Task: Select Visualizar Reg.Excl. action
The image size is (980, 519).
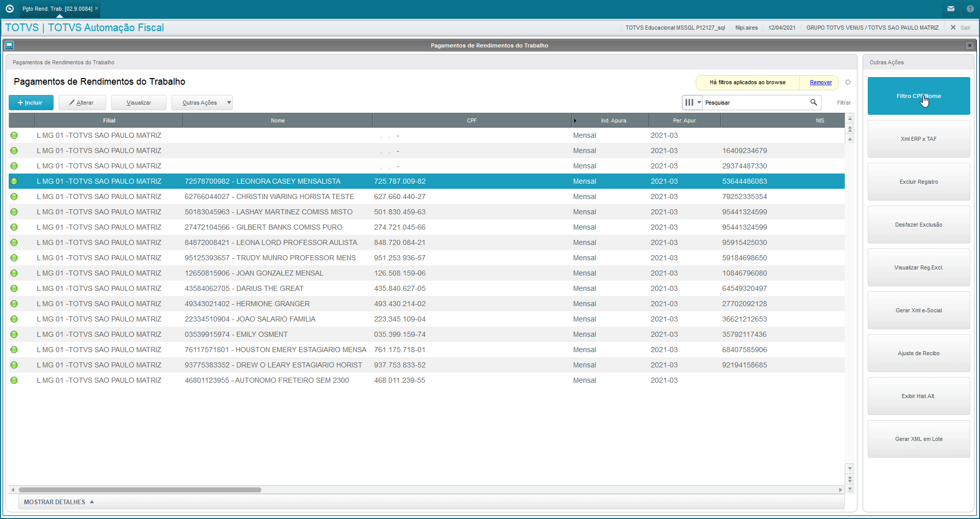Action: coord(919,267)
